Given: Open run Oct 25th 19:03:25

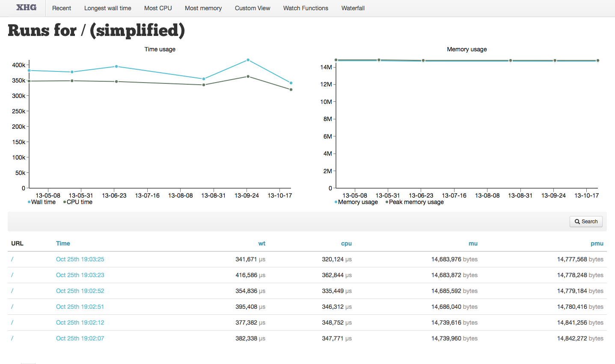Looking at the screenshot, I should [x=80, y=259].
